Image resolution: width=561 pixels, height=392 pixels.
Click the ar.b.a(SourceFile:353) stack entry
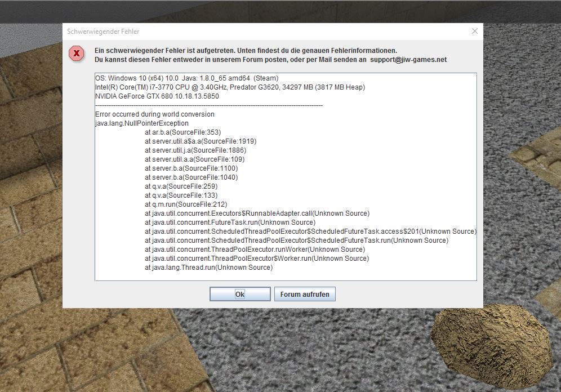(x=182, y=132)
